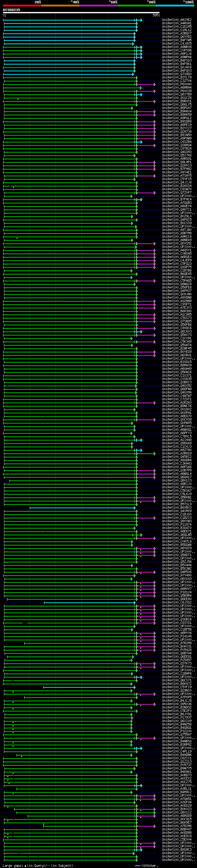Click the cyan alignment bar of hit B6VBX3
The width and height of the screenshot is (197, 868).
point(82,508)
